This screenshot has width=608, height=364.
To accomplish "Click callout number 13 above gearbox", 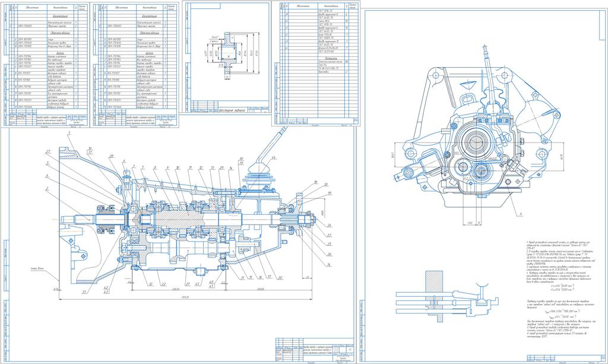I will click(213, 167).
